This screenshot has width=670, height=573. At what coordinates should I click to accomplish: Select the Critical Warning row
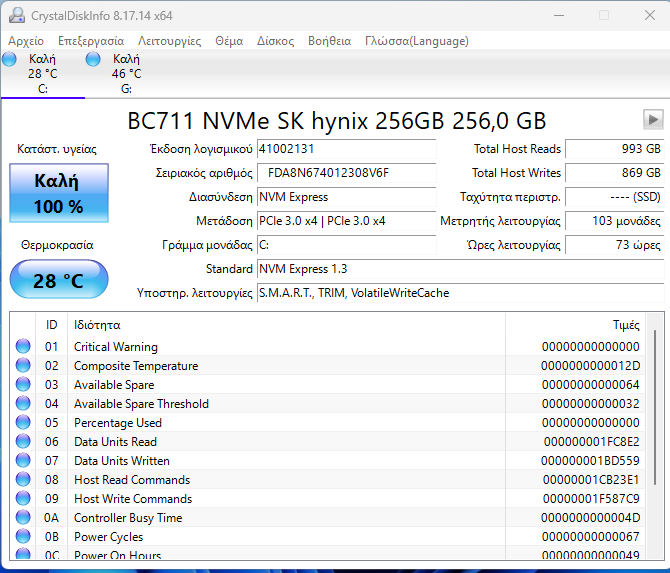point(328,347)
